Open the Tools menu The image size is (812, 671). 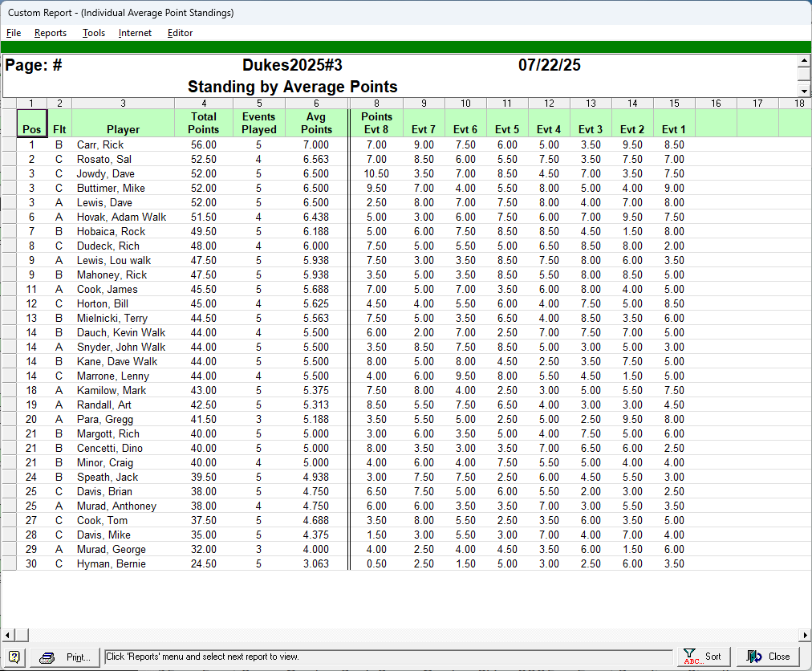pos(94,33)
